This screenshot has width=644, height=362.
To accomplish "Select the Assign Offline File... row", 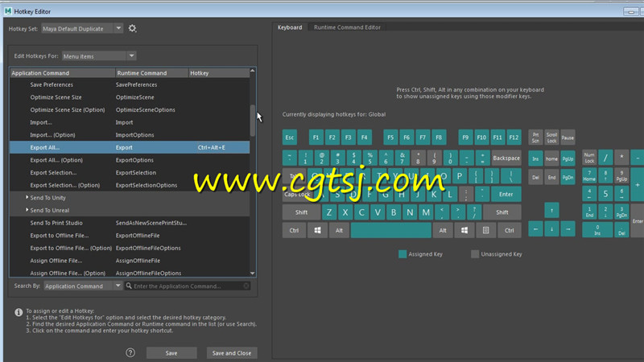I will point(130,261).
